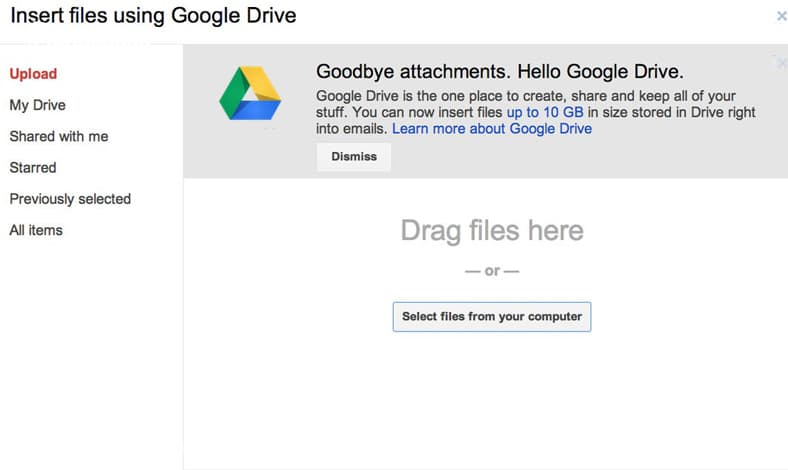
Task: Click the Insert files using Google Drive title
Action: [153, 16]
